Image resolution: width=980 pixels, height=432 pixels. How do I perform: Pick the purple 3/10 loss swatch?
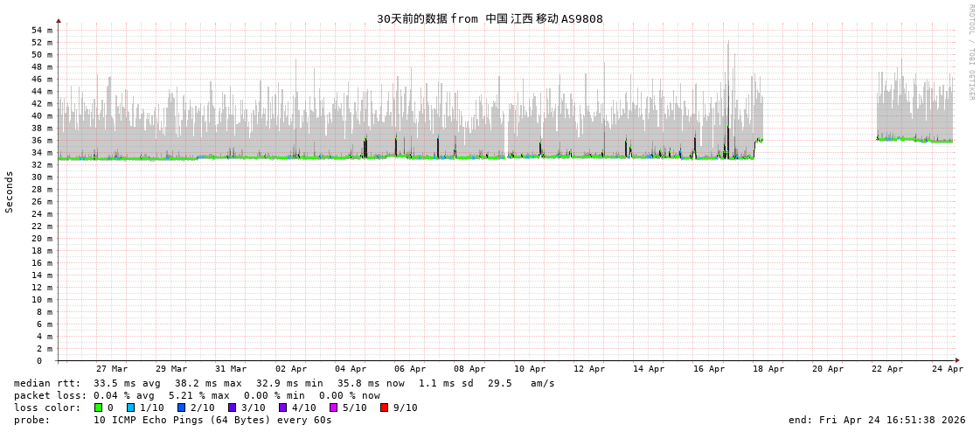[232, 408]
